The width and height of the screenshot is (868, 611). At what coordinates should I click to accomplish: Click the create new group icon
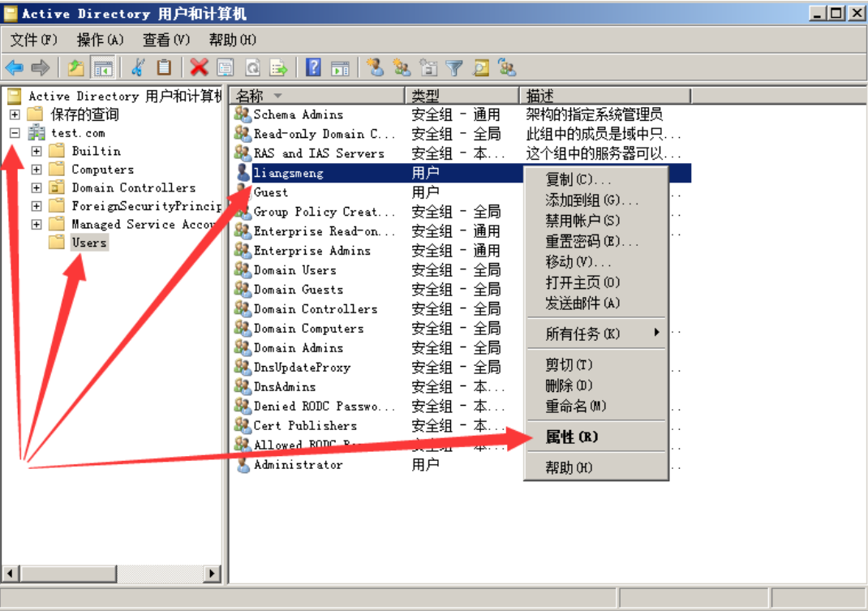point(402,67)
